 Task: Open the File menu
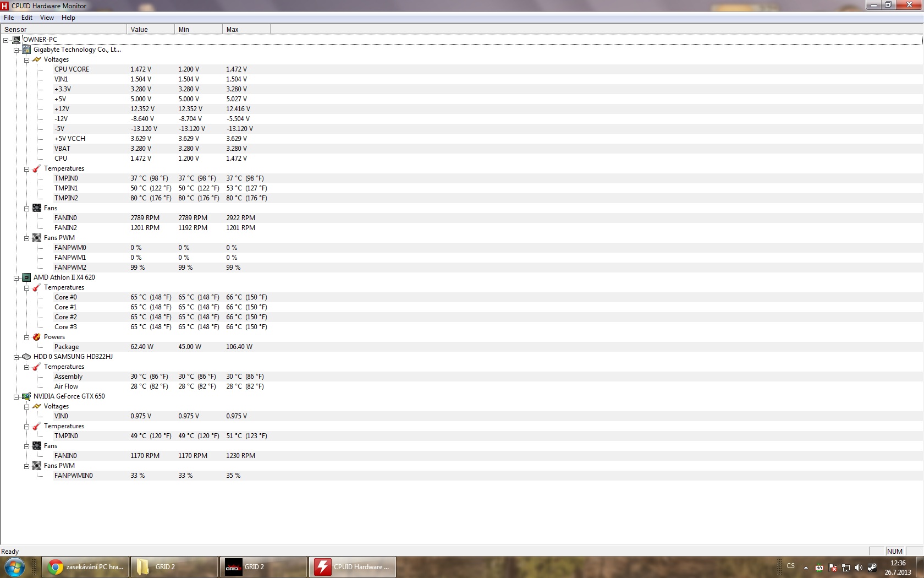point(9,18)
